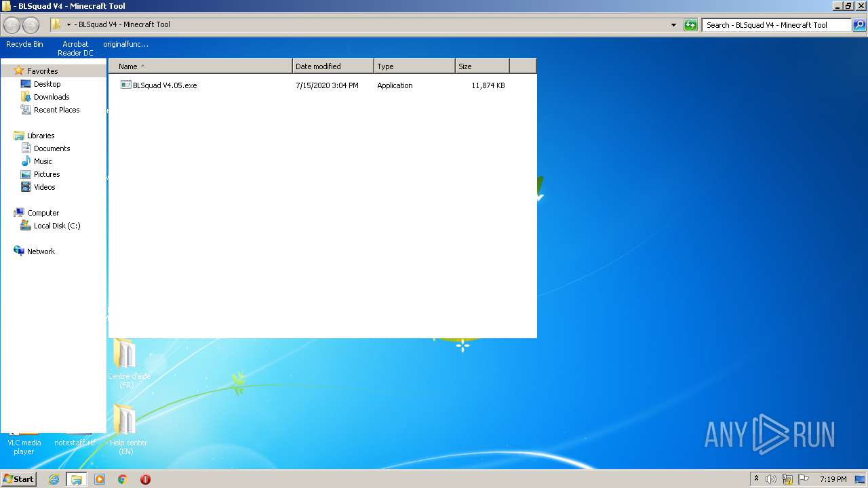The height and width of the screenshot is (488, 868).
Task: Sort by the Type column header
Action: [x=414, y=66]
